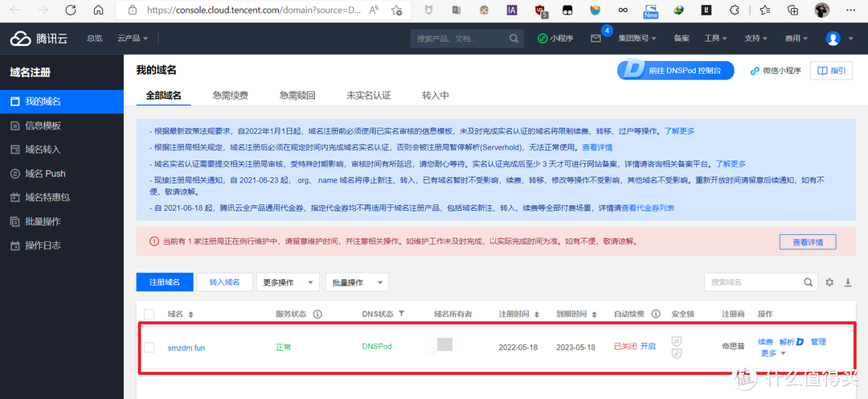This screenshot has width=868, height=399.
Task: Click 转入域名 button
Action: point(224,282)
